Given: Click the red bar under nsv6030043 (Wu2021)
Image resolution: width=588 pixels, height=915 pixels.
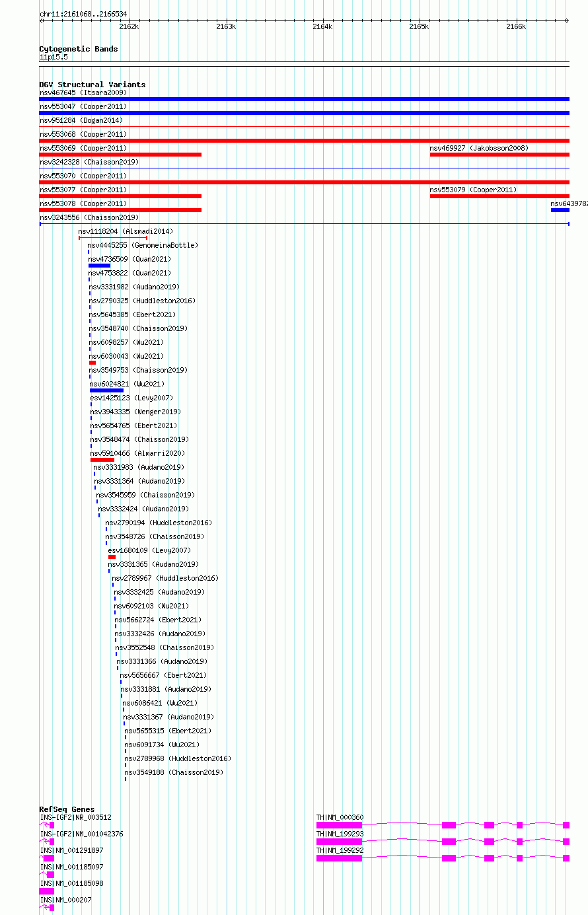Looking at the screenshot, I should (92, 363).
